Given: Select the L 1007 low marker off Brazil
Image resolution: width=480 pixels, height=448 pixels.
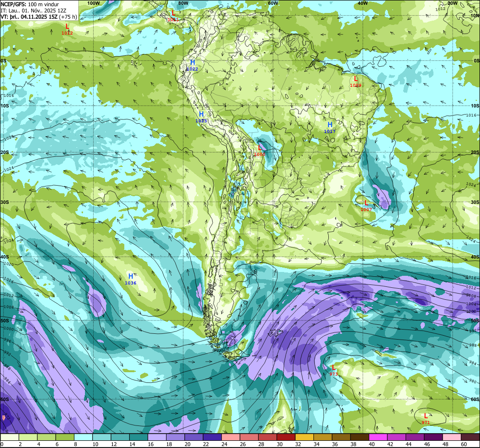Looking at the screenshot, I should point(366,205).
